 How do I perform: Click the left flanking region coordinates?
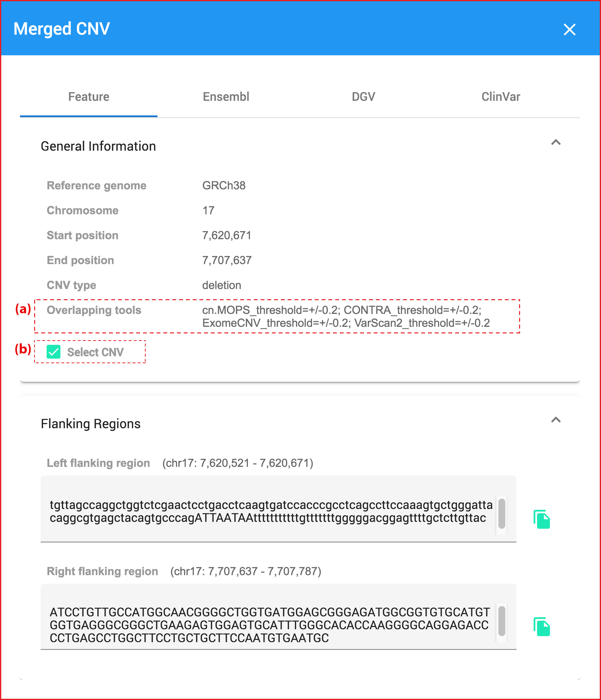tap(238, 463)
